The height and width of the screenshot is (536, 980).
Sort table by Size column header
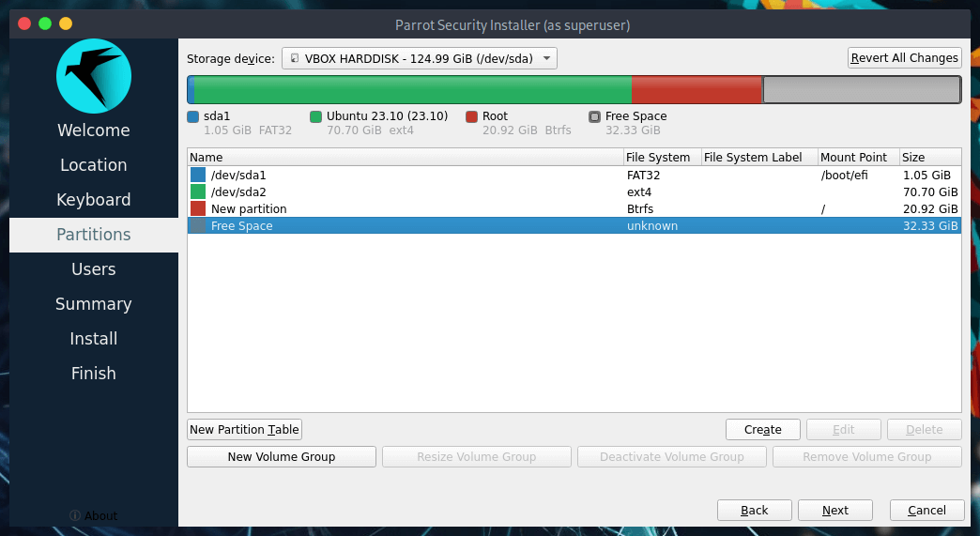click(929, 158)
